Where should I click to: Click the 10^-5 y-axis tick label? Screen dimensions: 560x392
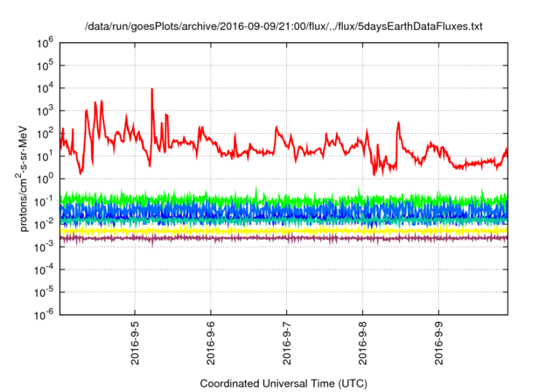[45, 292]
